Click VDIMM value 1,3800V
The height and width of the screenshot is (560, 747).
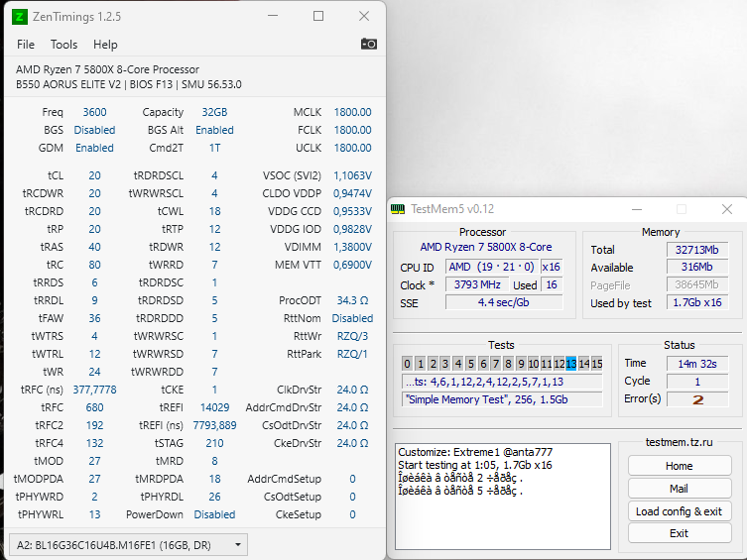coord(352,247)
